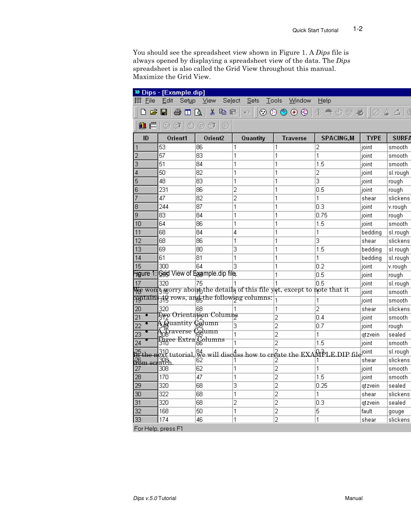
Task: Select row header 6 in the grid
Action: (x=146, y=190)
